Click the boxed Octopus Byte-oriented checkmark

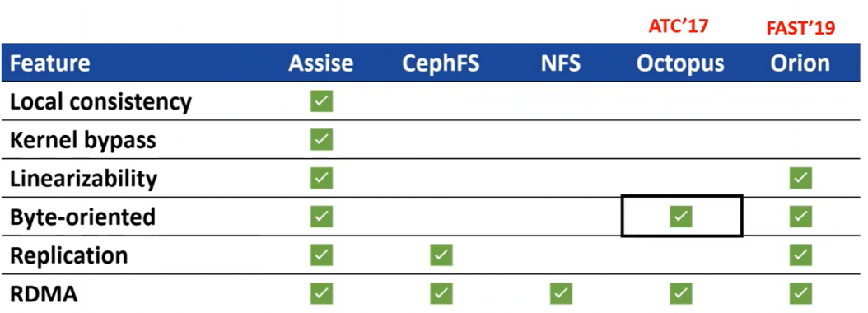click(x=681, y=217)
